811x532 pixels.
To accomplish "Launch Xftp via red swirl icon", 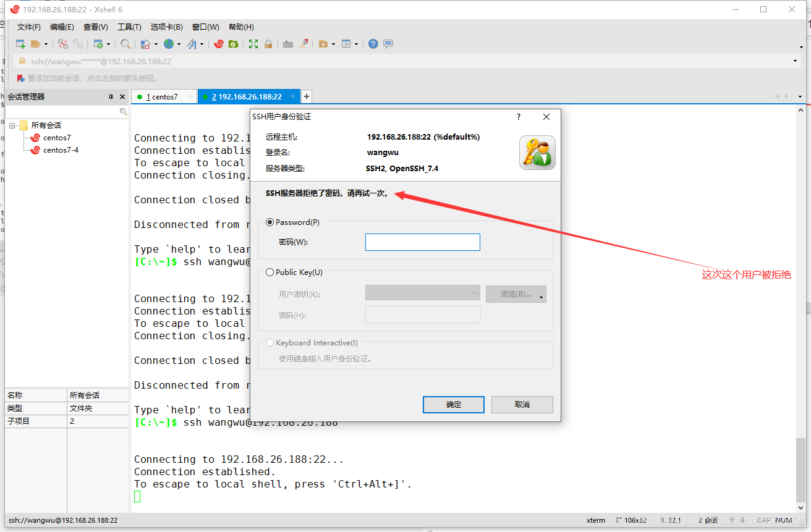I will (x=219, y=44).
